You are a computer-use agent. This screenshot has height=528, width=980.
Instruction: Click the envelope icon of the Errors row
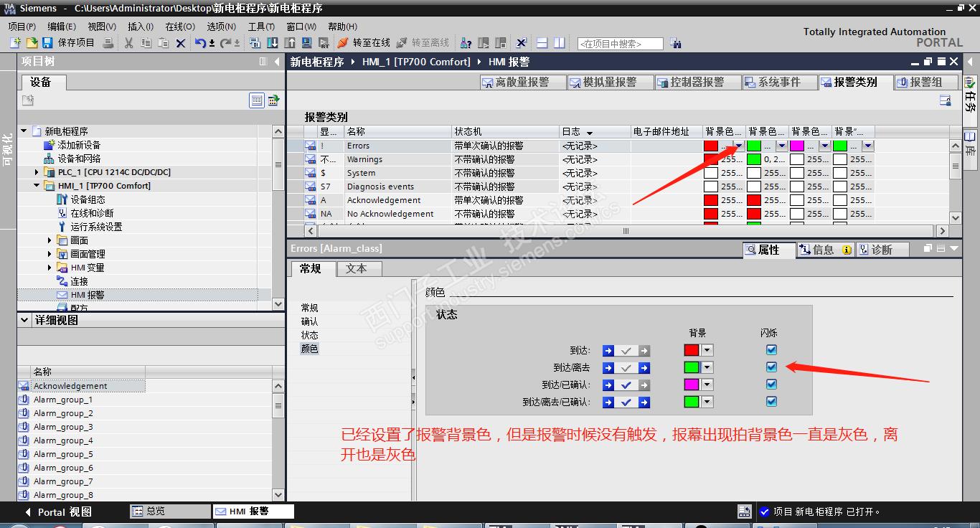(x=311, y=146)
